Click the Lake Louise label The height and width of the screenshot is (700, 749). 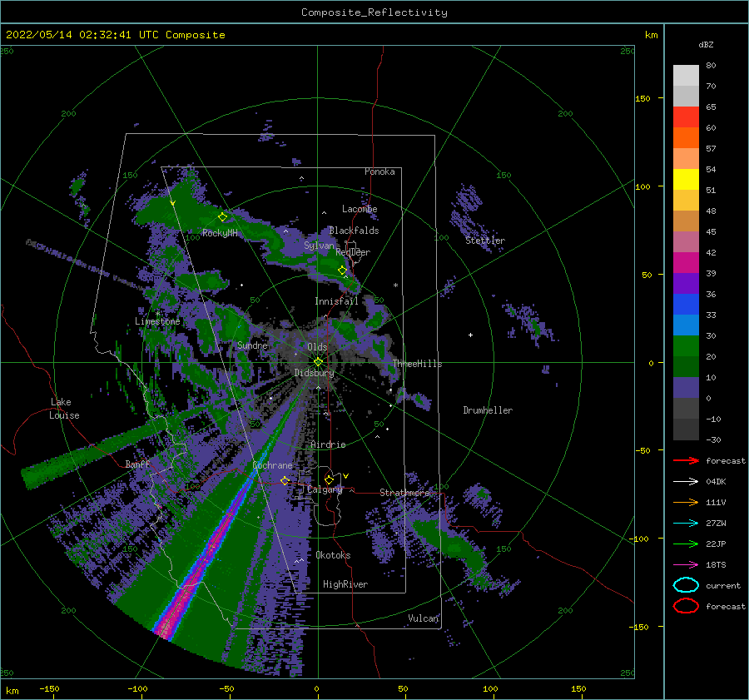pos(64,409)
